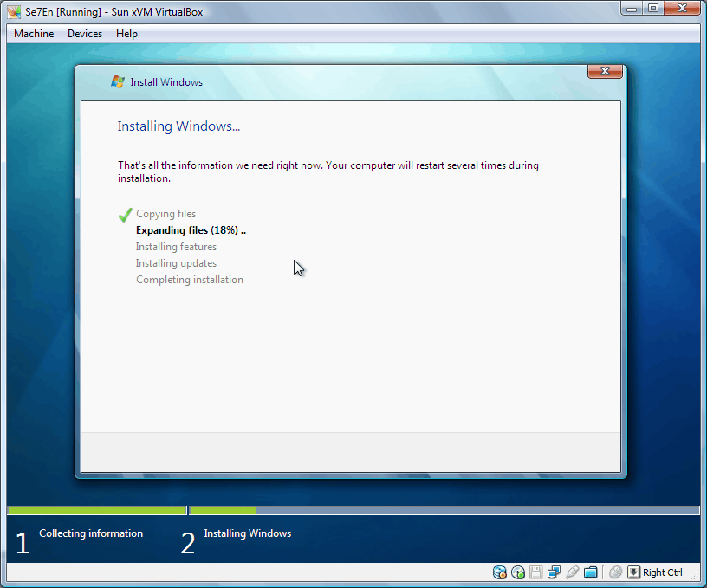Click the Collecting information stage label
This screenshot has height=588, width=707.
tap(91, 533)
